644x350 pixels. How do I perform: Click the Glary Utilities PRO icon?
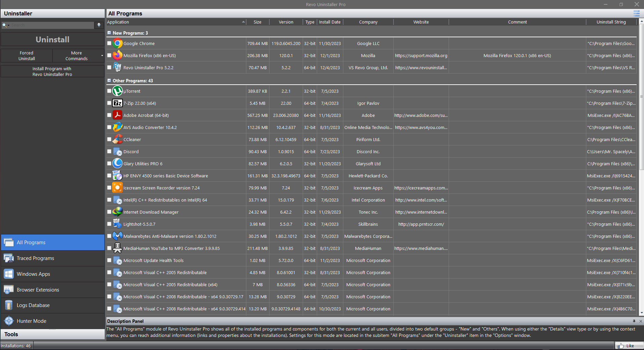pyautogui.click(x=117, y=164)
